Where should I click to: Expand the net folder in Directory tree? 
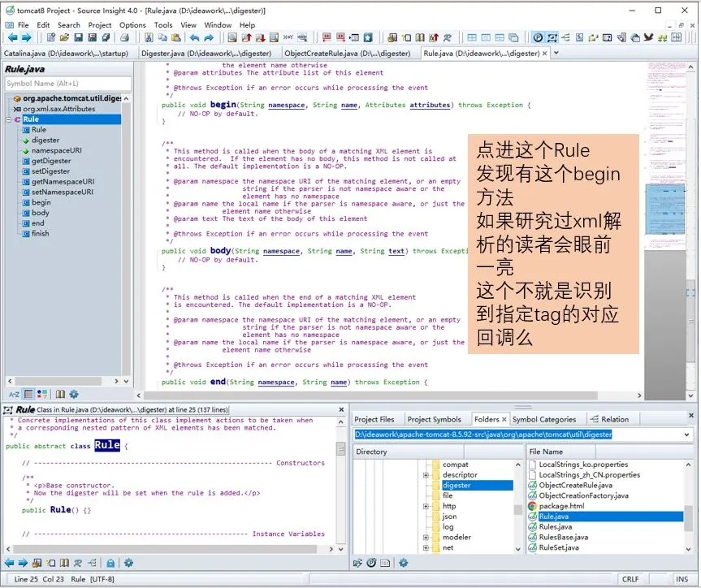tap(426, 547)
